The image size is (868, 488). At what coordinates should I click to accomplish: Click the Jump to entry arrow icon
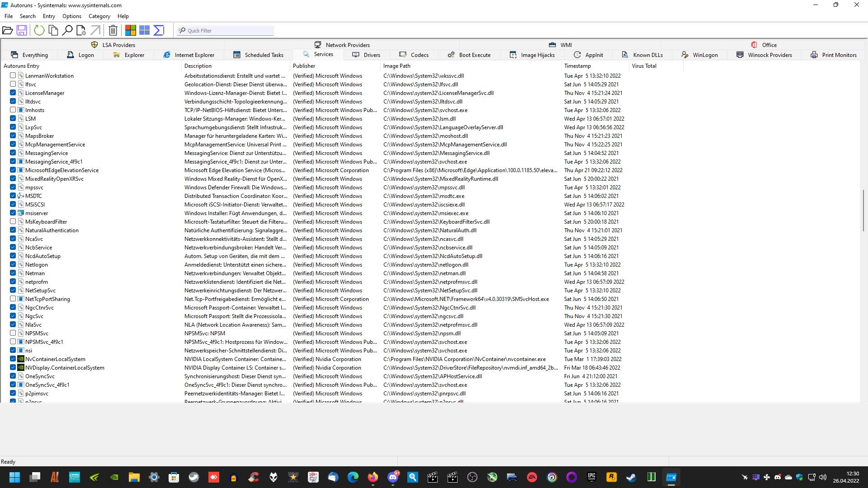(95, 30)
